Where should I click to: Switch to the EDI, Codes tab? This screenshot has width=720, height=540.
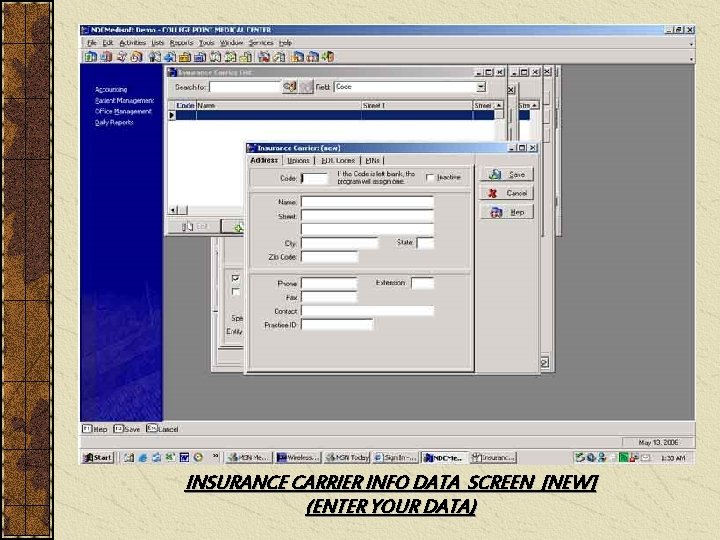(x=338, y=160)
